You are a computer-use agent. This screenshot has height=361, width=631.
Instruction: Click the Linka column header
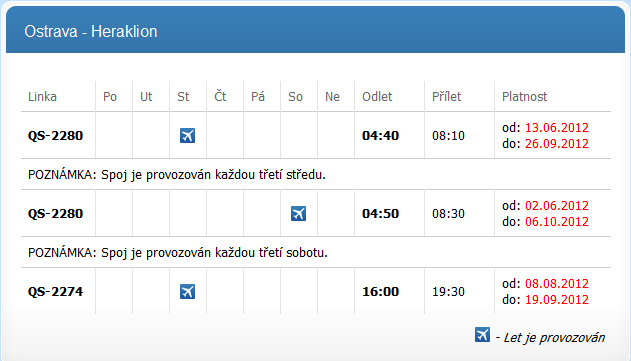42,97
